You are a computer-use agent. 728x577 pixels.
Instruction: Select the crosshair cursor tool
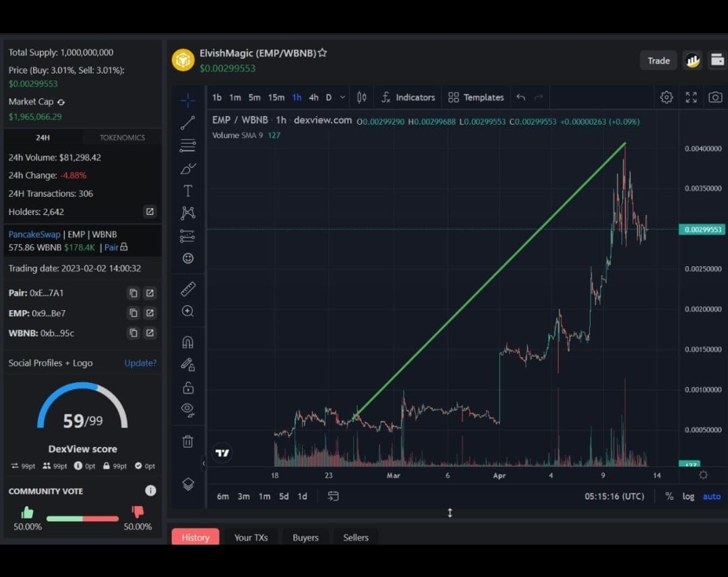tap(187, 99)
